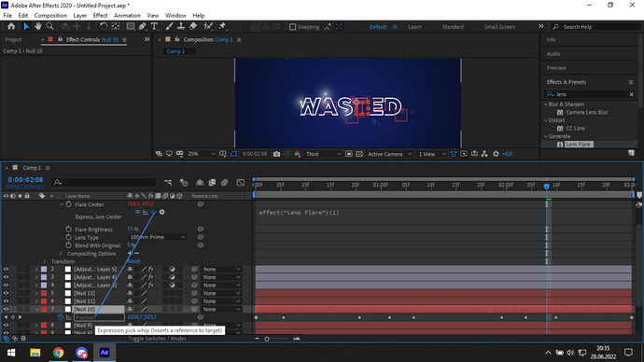644x362 pixels.
Task: Toggle Hide Shy Layers icon
Action: 200,182
